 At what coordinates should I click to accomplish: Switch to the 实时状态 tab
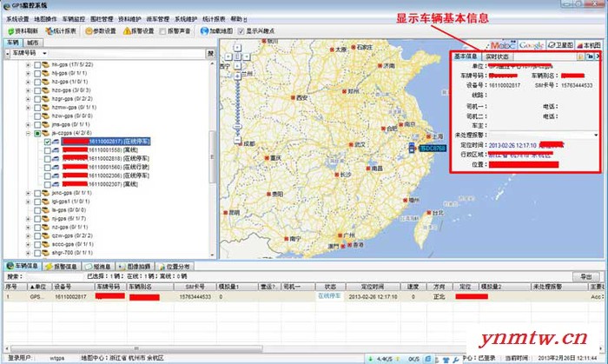[497, 56]
